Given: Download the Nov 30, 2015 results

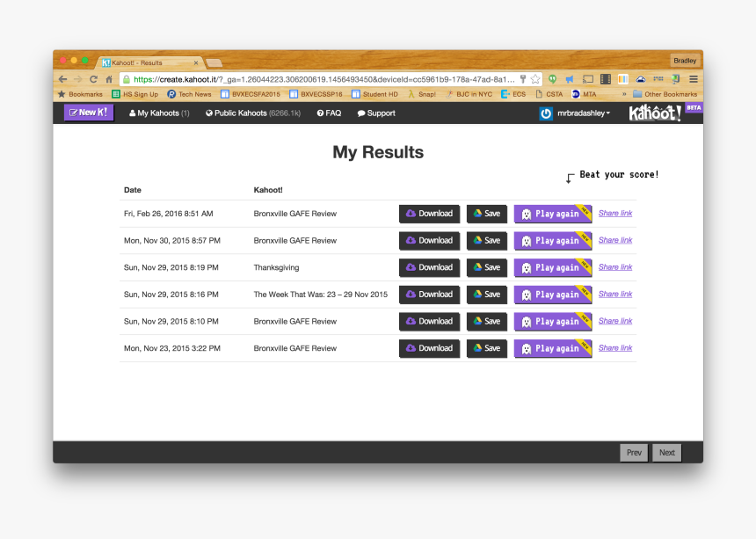Looking at the screenshot, I should [429, 241].
